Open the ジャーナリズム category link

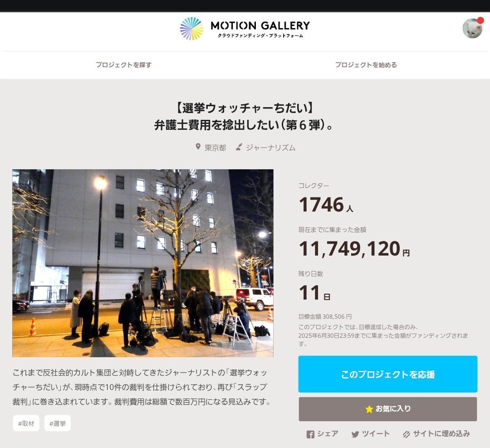tap(270, 148)
